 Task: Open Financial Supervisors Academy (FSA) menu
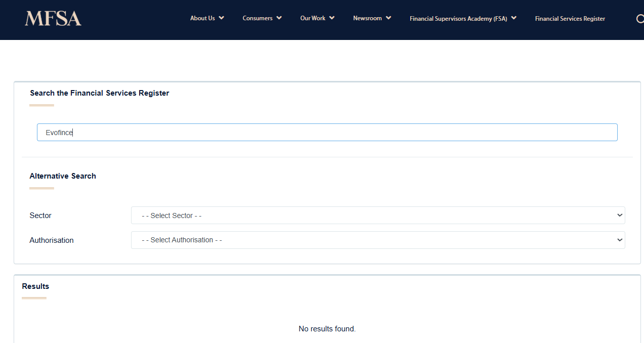pos(458,18)
